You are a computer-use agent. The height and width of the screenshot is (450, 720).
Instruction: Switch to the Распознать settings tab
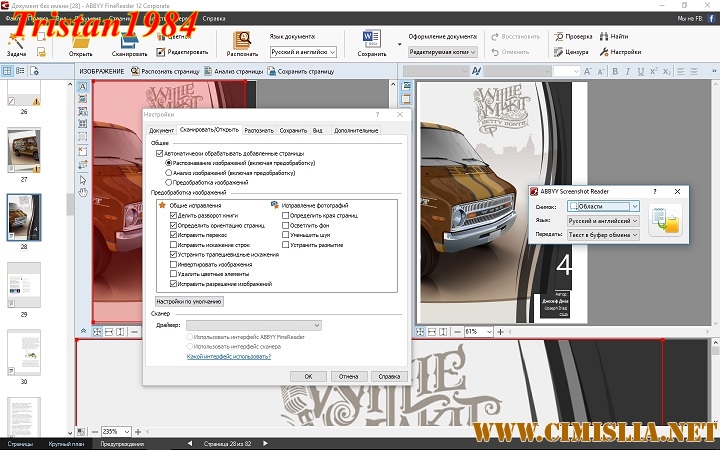tap(259, 130)
